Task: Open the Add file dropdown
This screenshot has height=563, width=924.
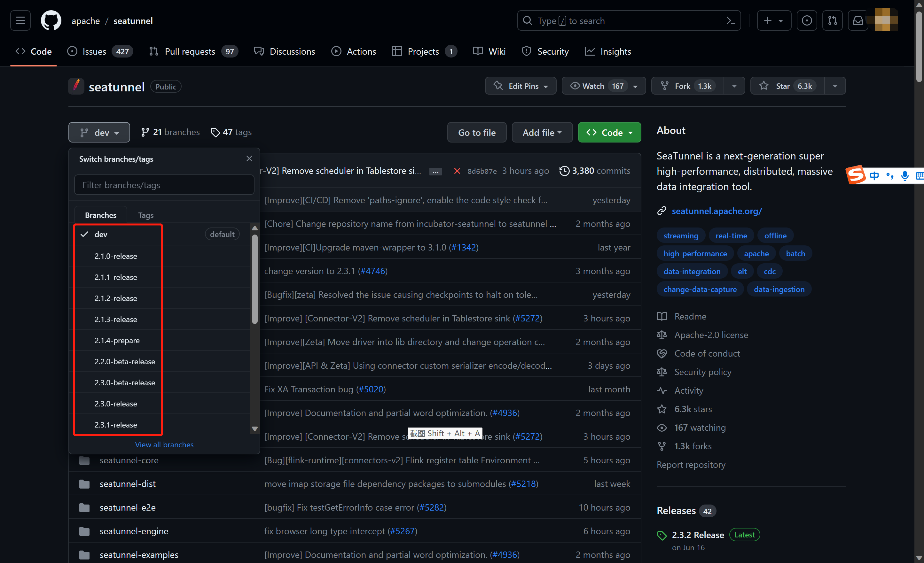Action: tap(542, 133)
